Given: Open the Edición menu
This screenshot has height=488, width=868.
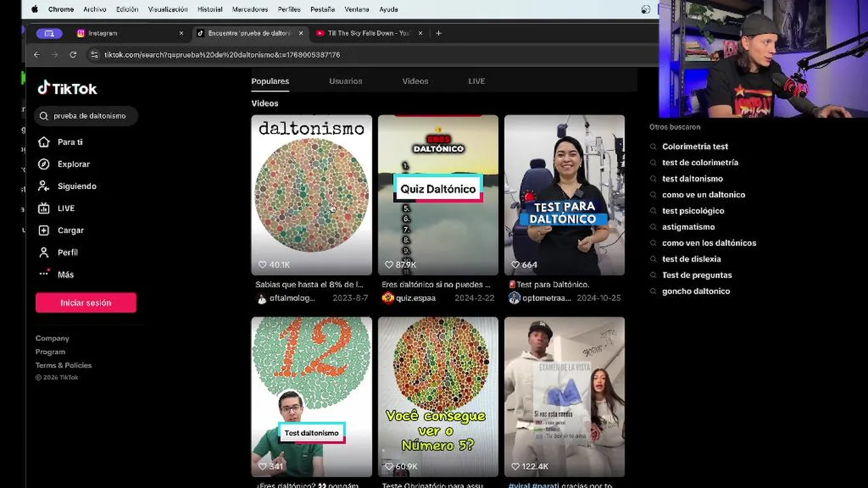Looking at the screenshot, I should click(x=127, y=9).
